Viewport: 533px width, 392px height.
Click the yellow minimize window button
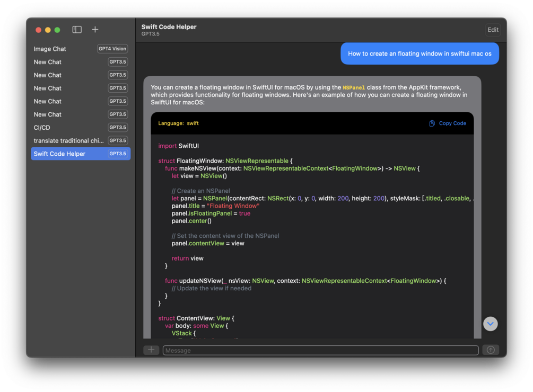coord(48,30)
